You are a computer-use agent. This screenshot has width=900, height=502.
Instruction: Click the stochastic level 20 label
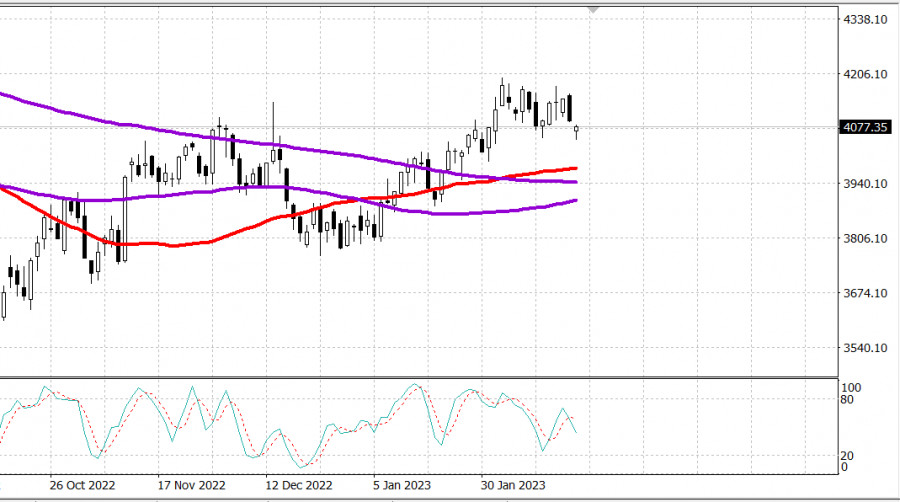coord(848,455)
